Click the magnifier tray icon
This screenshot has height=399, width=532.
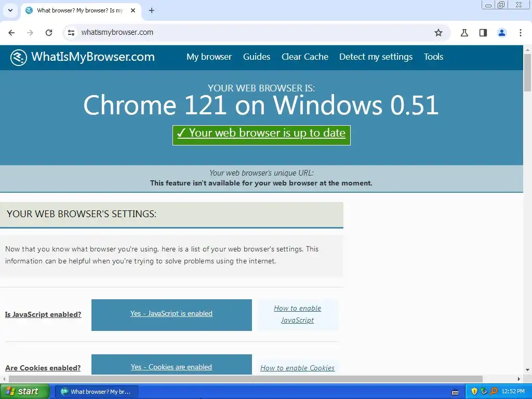coord(494,392)
